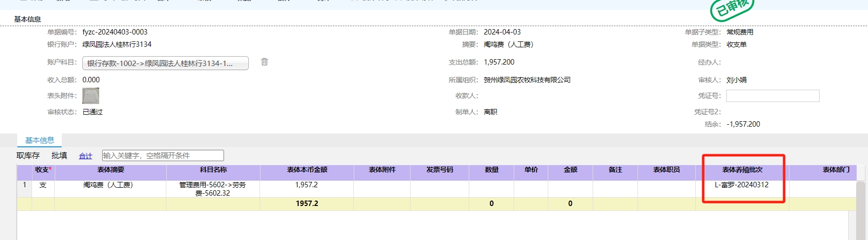Switch to the 基本信息 tab
Image resolution: width=868 pixels, height=240 pixels.
pyautogui.click(x=39, y=140)
